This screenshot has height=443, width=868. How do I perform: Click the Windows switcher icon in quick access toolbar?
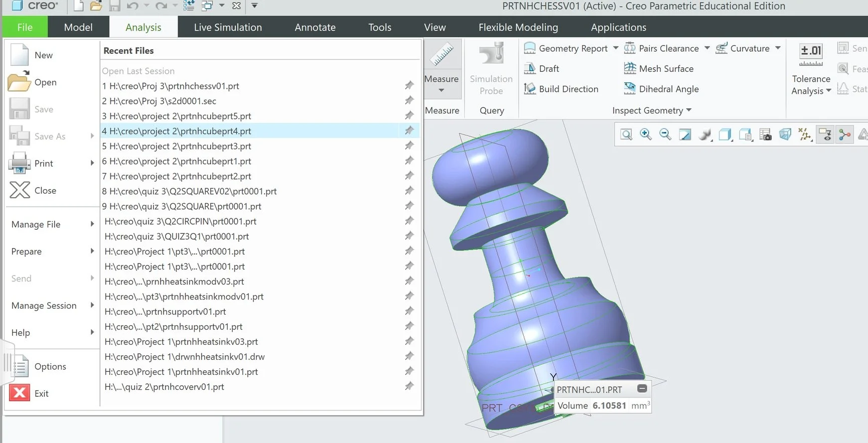(207, 6)
